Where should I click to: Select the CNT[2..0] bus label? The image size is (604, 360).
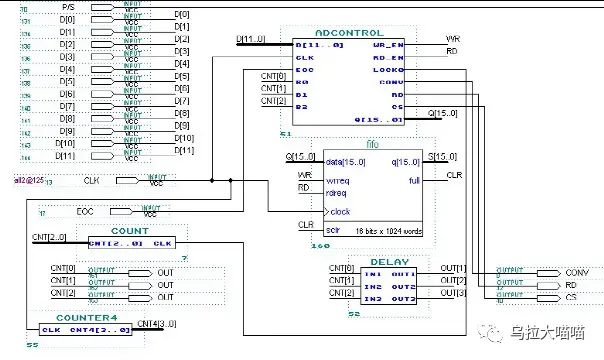click(49, 238)
